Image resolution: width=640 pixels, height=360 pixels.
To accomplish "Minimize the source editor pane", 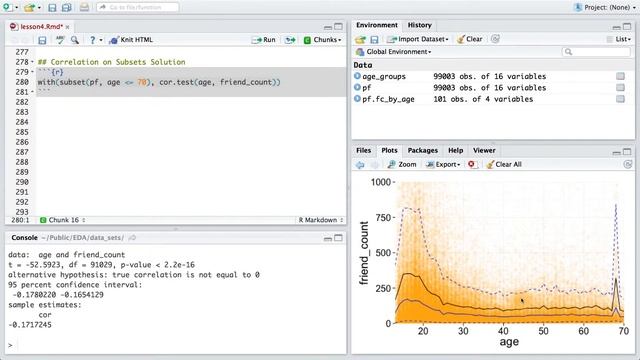I will [328, 27].
